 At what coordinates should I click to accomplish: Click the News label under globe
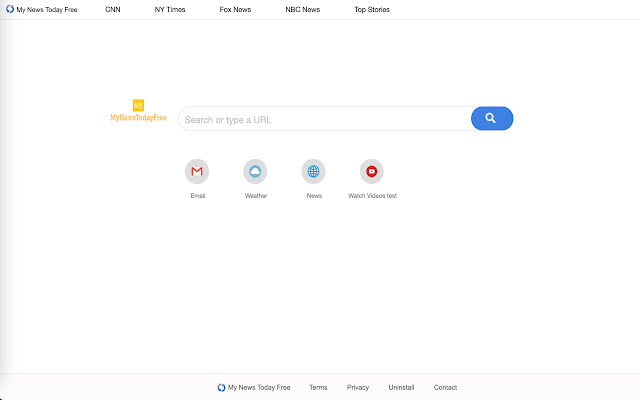314,196
